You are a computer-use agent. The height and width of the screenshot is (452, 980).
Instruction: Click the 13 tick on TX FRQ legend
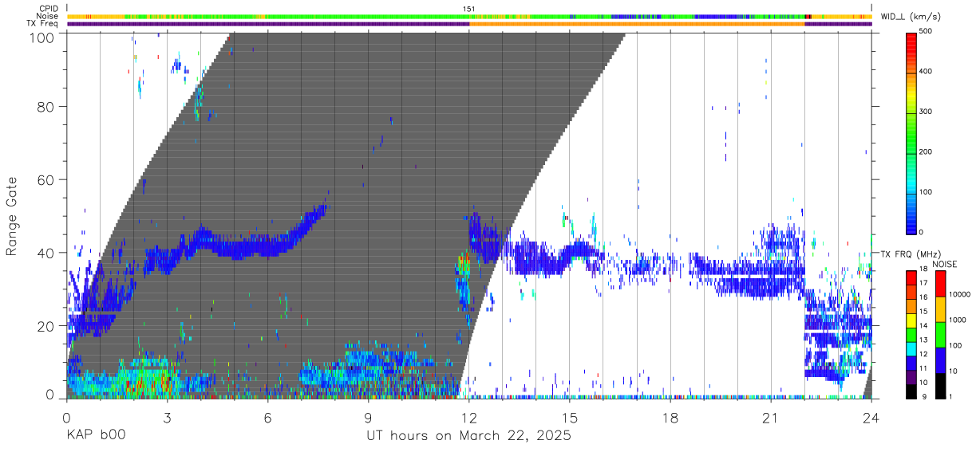[923, 340]
